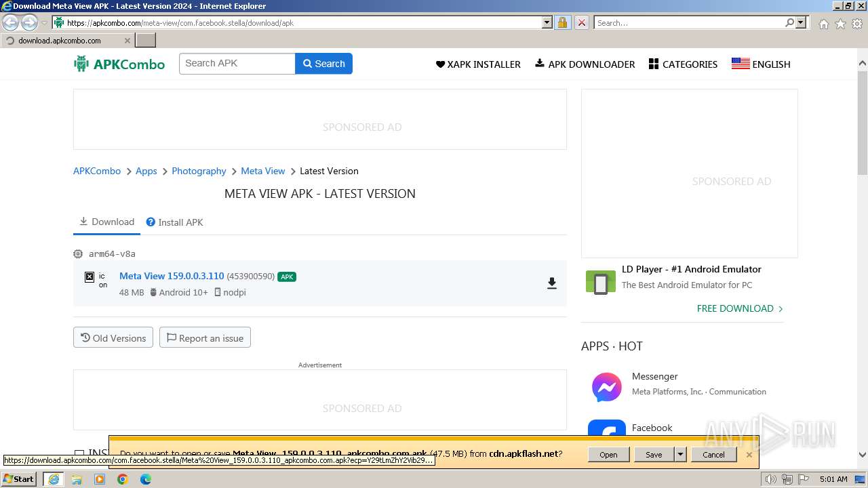Click the browser Search... input box
Screen dimensions: 868x488
click(689, 22)
